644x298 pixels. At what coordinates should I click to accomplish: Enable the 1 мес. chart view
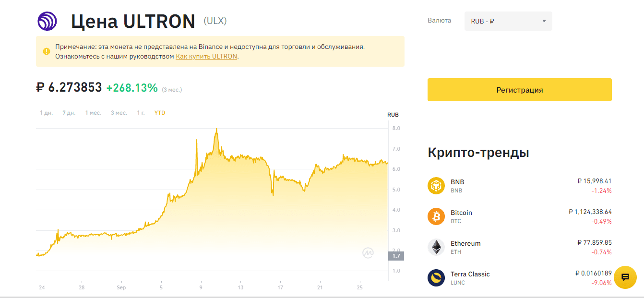[92, 112]
